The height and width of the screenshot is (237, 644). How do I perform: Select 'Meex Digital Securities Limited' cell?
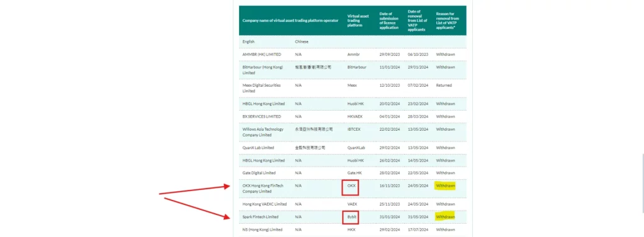click(262, 88)
